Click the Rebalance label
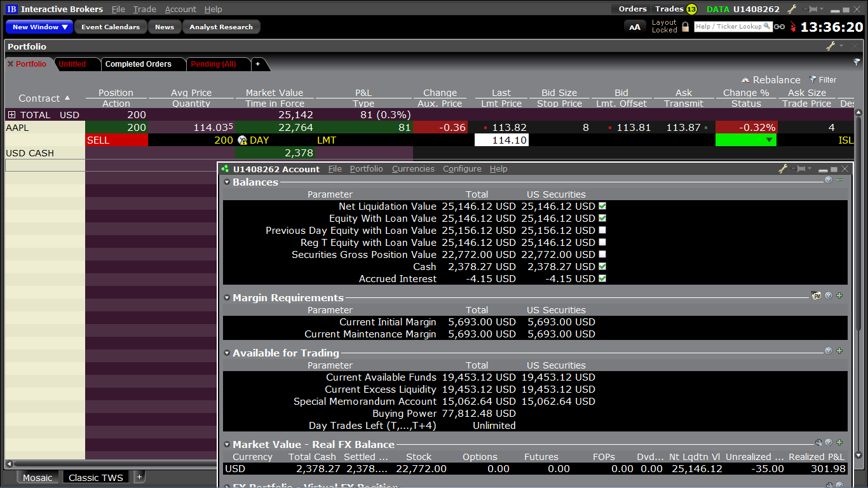 click(776, 80)
